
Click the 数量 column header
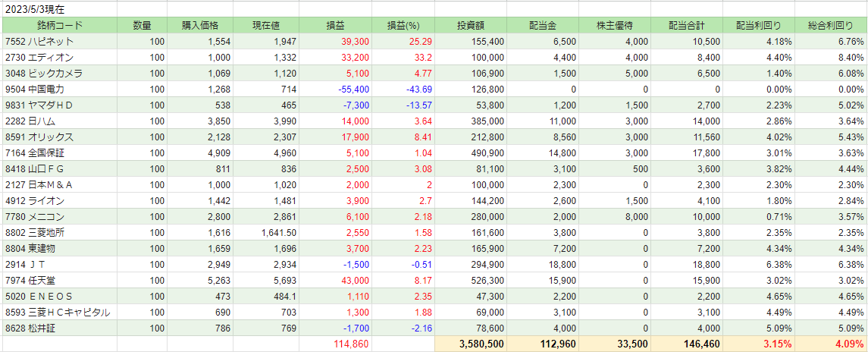click(142, 26)
